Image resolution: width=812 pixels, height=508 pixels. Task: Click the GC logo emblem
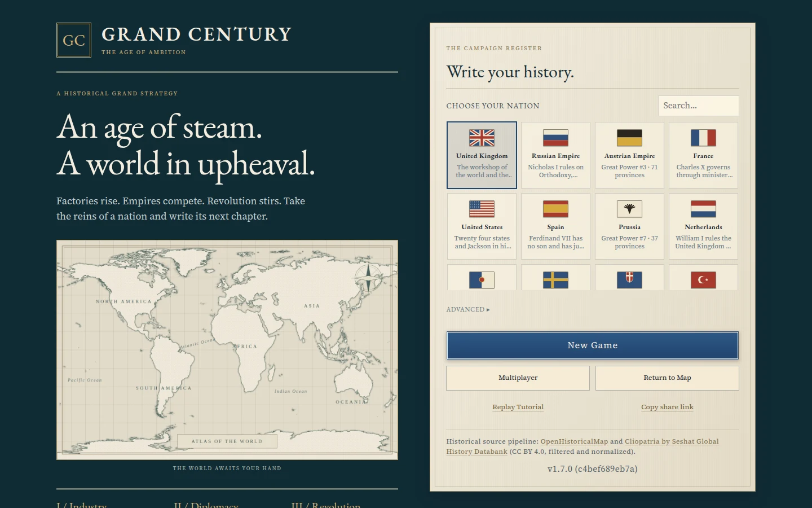click(x=74, y=40)
